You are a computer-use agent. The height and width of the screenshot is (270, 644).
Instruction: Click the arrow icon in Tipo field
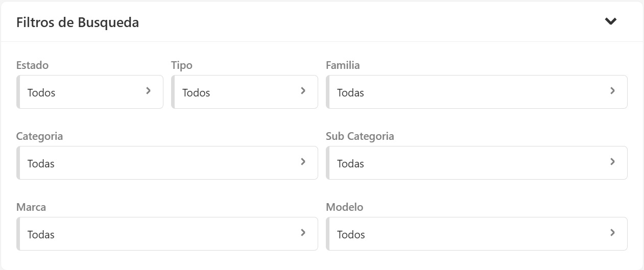(x=303, y=91)
